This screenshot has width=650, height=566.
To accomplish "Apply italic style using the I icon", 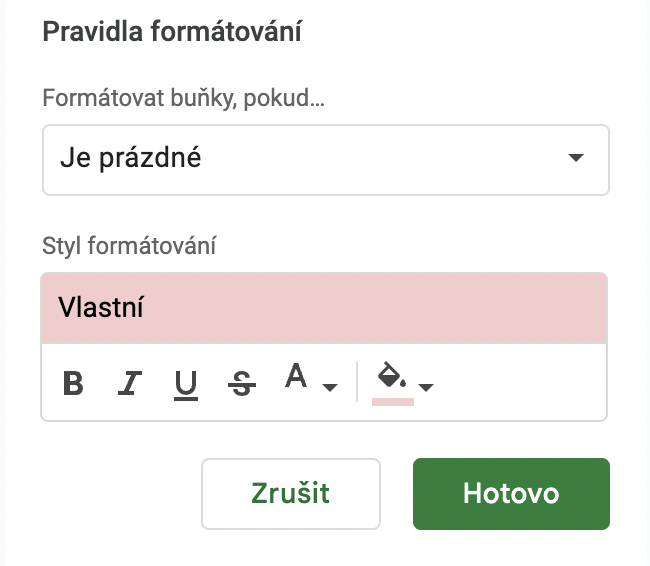I will tap(130, 383).
